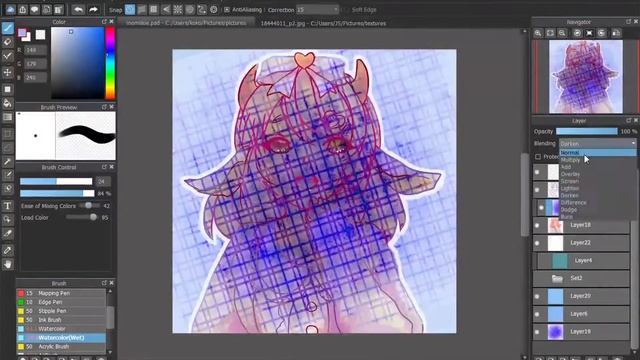Choose Normal blending mode
Viewport: 640px width, 360px height.
tap(598, 153)
